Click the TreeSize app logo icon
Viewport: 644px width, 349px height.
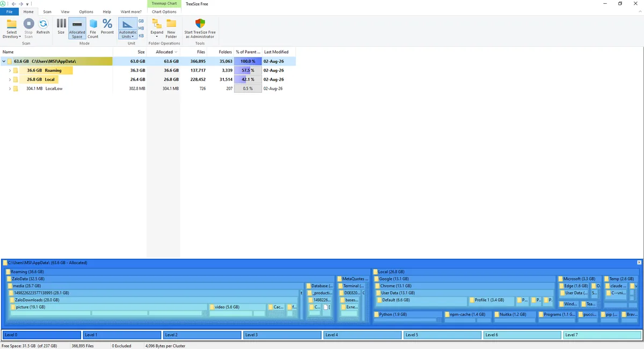[x=3, y=4]
